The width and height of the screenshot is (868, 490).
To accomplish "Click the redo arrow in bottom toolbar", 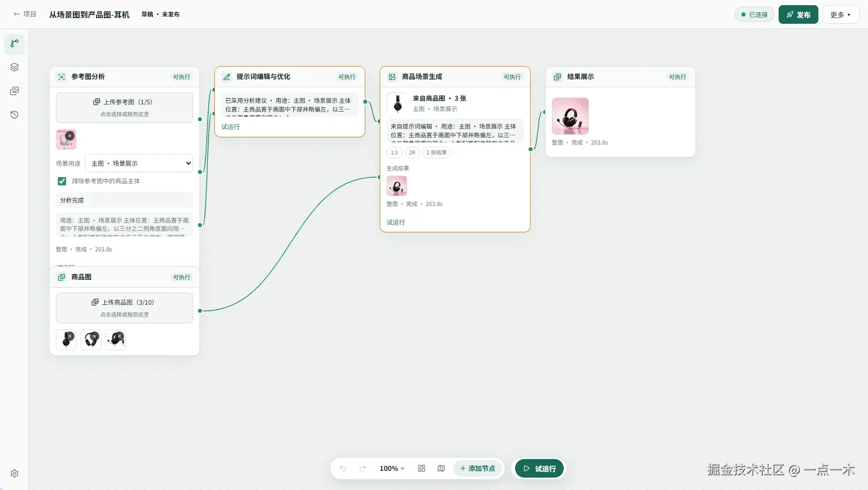I will (x=363, y=468).
